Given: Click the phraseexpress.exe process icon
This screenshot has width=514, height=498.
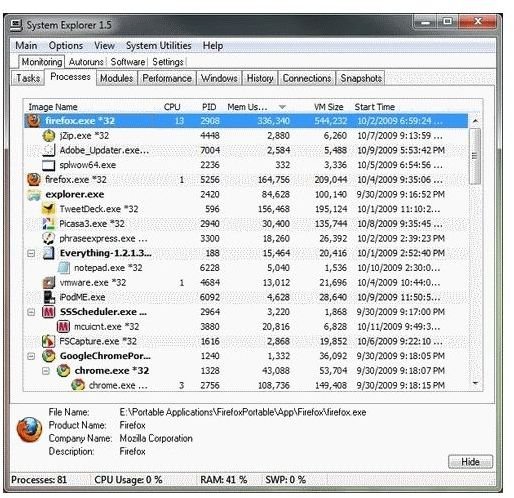Looking at the screenshot, I should pyautogui.click(x=49, y=238).
